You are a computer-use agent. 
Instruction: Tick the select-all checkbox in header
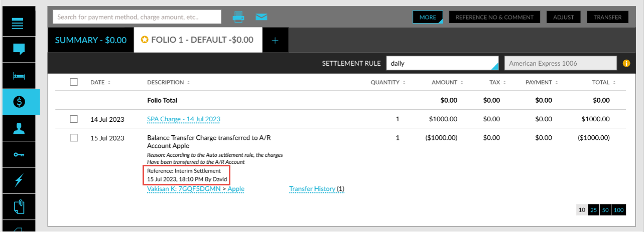74,82
